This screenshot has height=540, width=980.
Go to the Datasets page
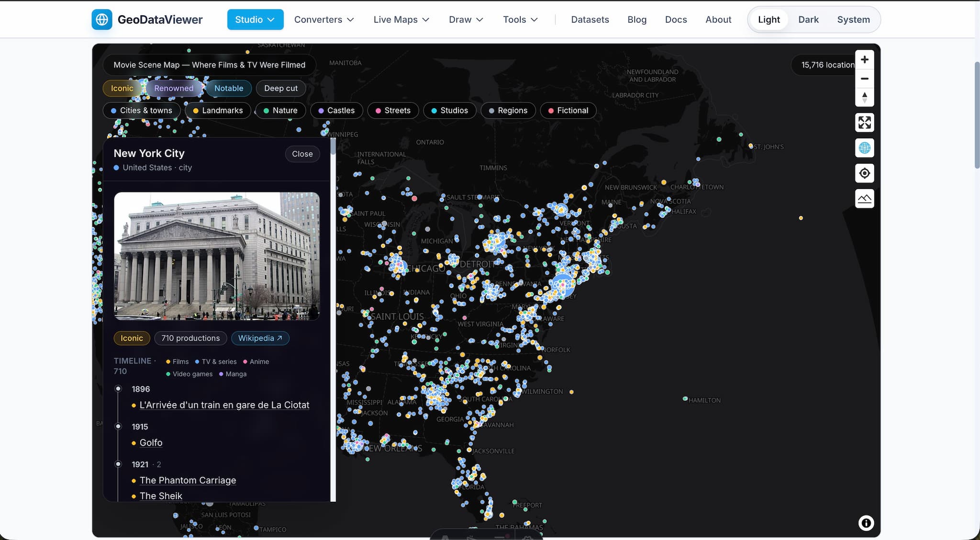[590, 20]
